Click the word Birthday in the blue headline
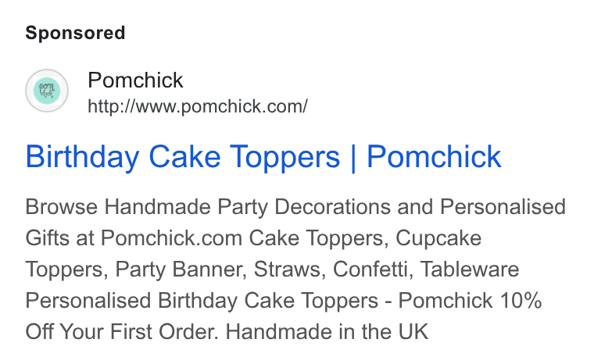The width and height of the screenshot is (594, 364). [82, 156]
